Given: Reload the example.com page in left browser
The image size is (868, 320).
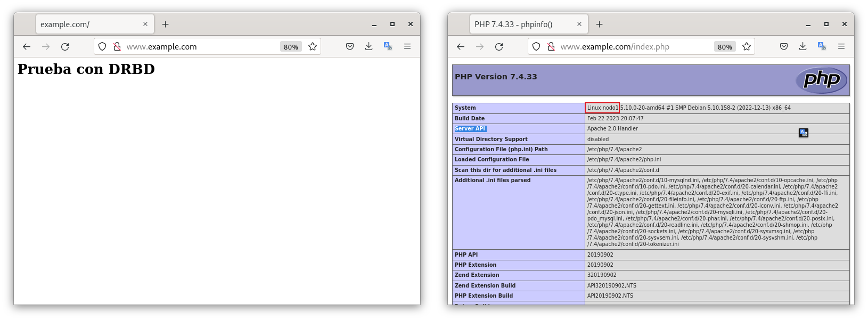Looking at the screenshot, I should (x=65, y=47).
